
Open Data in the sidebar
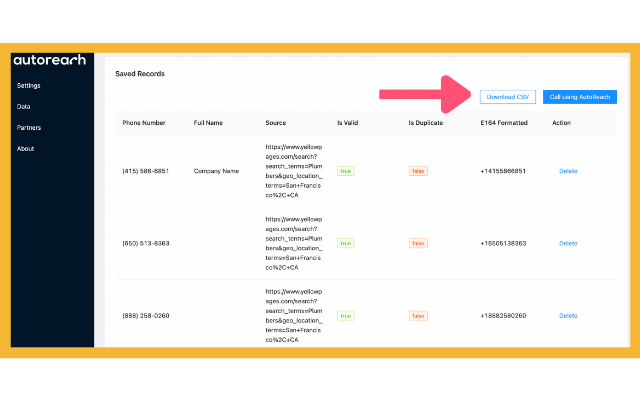(x=23, y=107)
